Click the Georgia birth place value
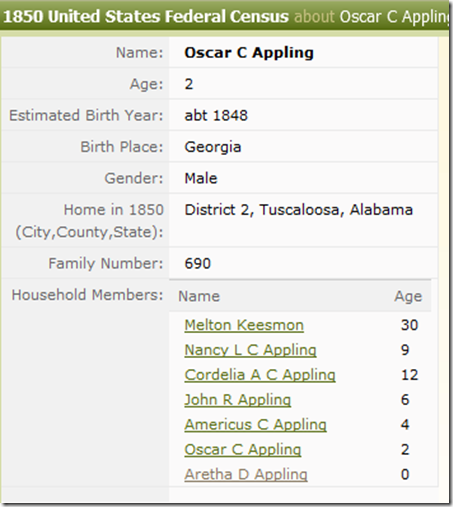This screenshot has height=507, width=453. [x=213, y=147]
